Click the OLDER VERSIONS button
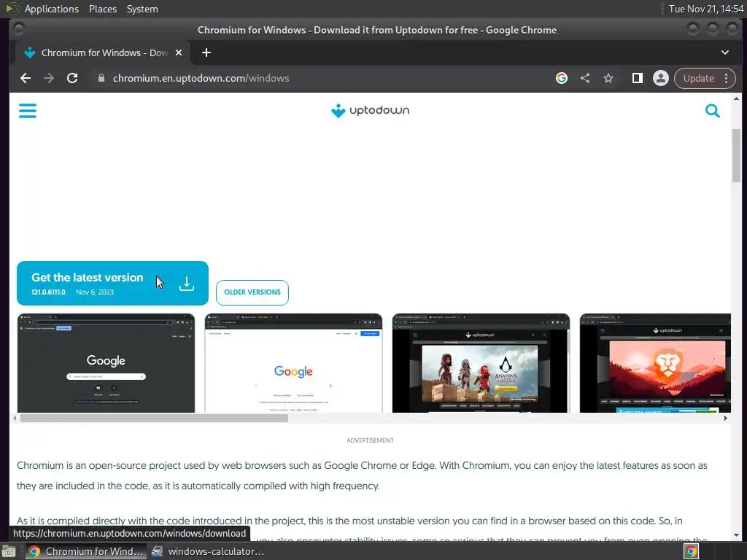Image resolution: width=747 pixels, height=560 pixels. 252,292
